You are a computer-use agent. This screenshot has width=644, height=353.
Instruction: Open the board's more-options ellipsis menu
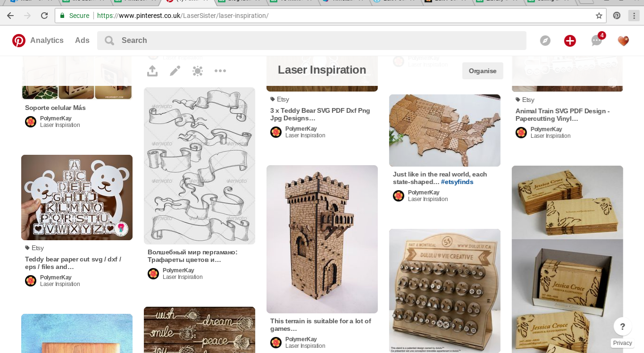click(220, 71)
